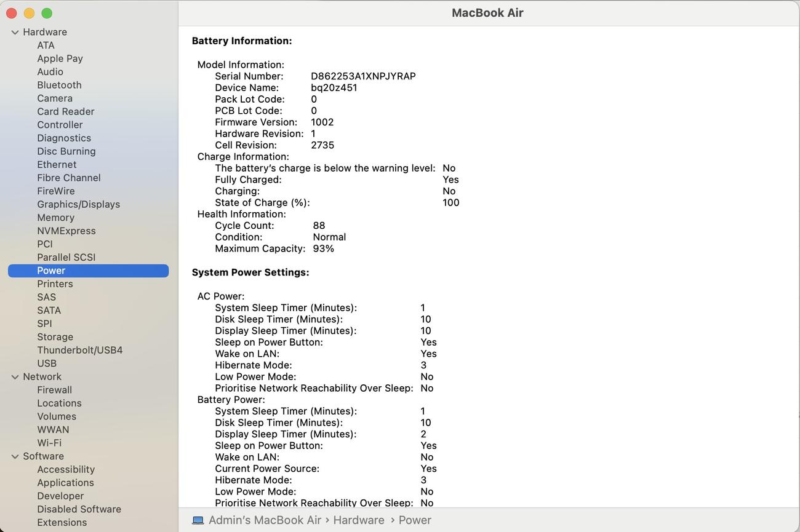Screen dimensions: 800x532
Task: Open Graphics/Displays in the sidebar
Action: (x=78, y=204)
